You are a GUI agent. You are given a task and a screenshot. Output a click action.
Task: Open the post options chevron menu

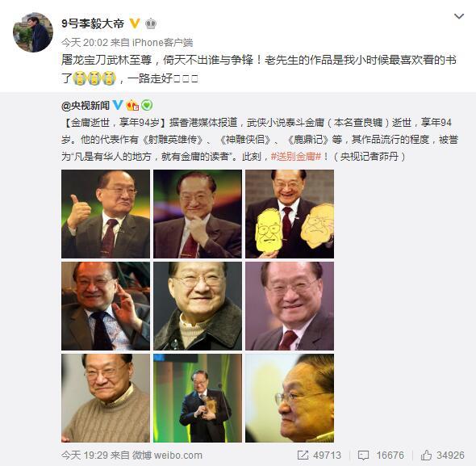(x=459, y=16)
